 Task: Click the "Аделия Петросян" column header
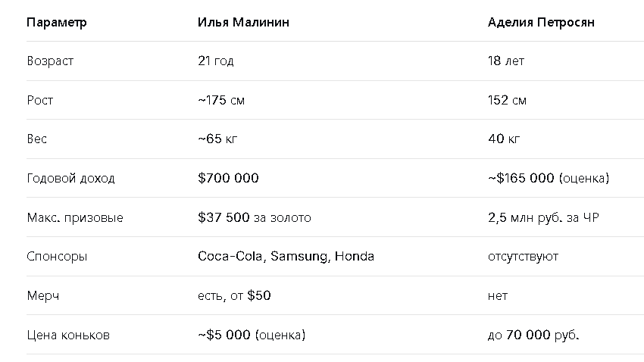tap(541, 22)
